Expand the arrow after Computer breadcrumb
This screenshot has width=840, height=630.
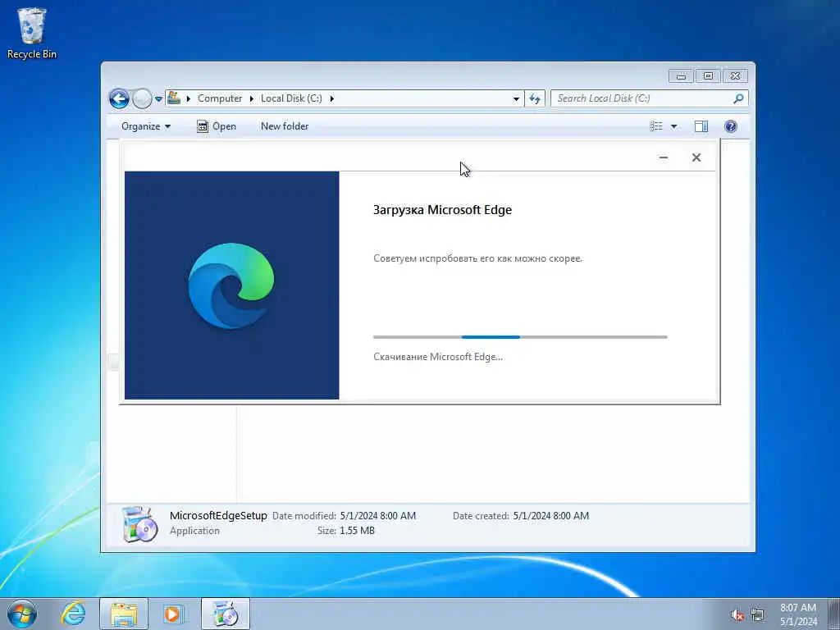click(252, 98)
